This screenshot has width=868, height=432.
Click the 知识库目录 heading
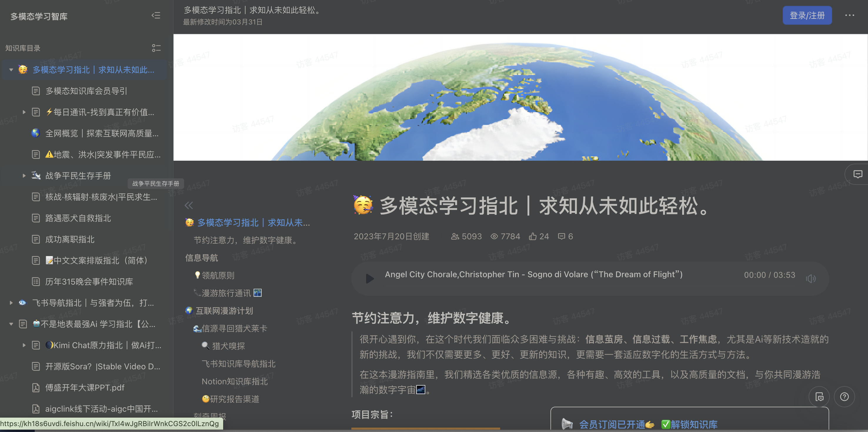coord(23,48)
